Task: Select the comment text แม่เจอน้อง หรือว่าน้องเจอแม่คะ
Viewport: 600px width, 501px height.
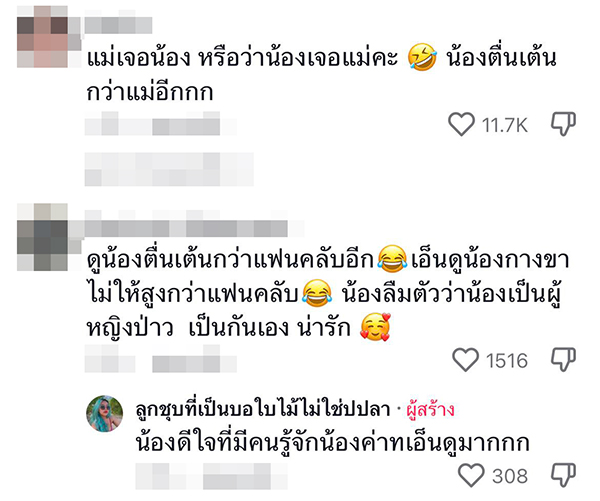Action: pos(243,59)
